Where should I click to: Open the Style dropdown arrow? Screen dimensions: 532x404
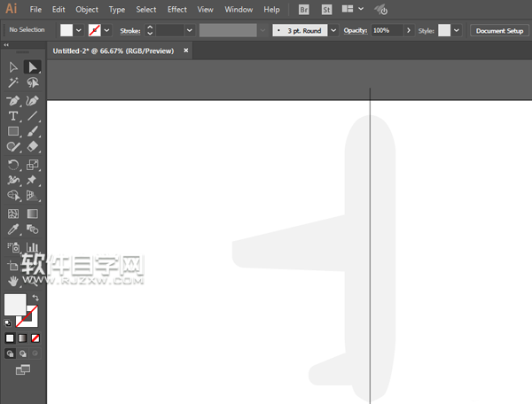[x=457, y=30]
